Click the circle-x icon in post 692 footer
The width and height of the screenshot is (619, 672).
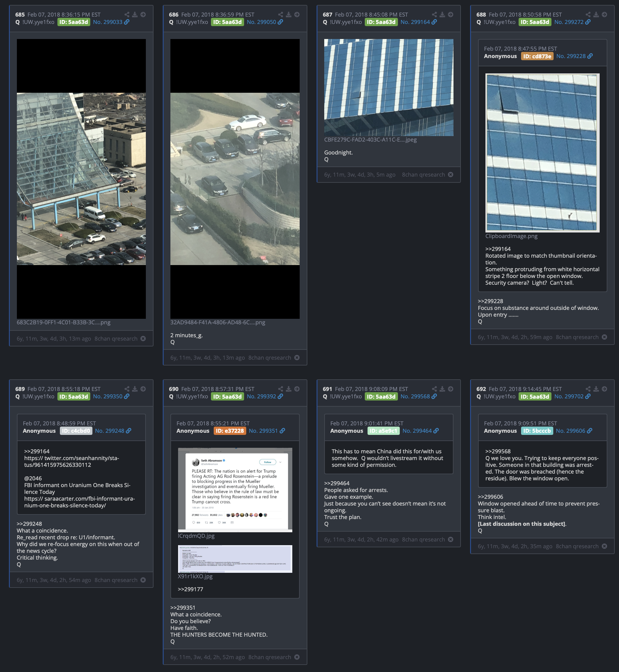pos(604,546)
